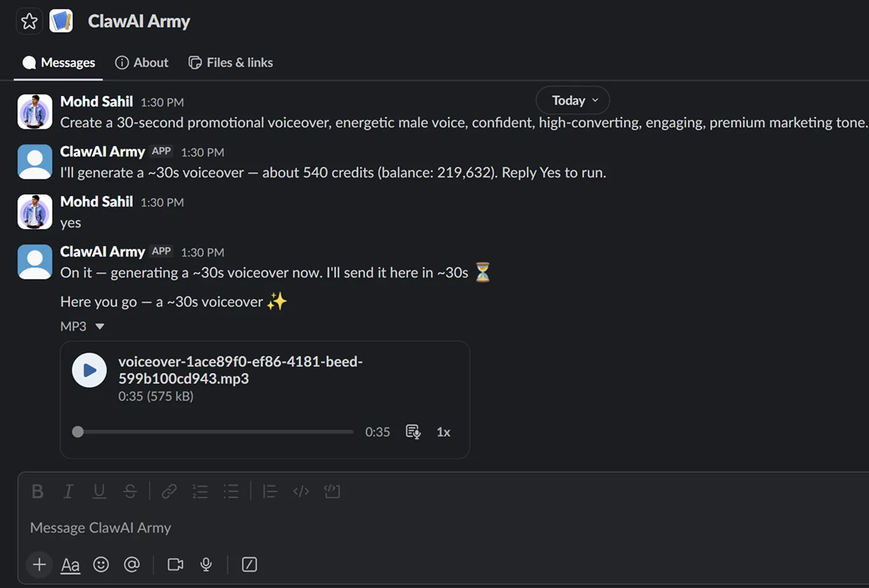
Task: Star the ClawAI Army conversation
Action: click(29, 21)
